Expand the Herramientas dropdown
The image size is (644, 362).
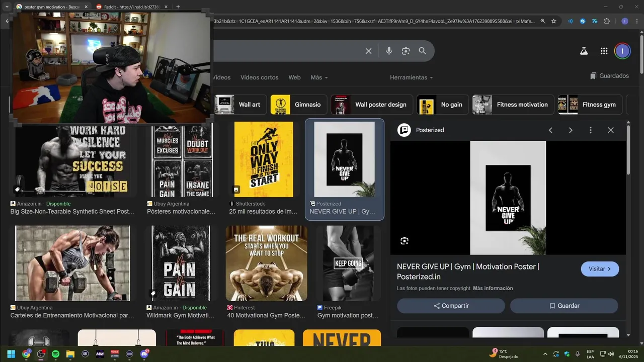pos(411,77)
